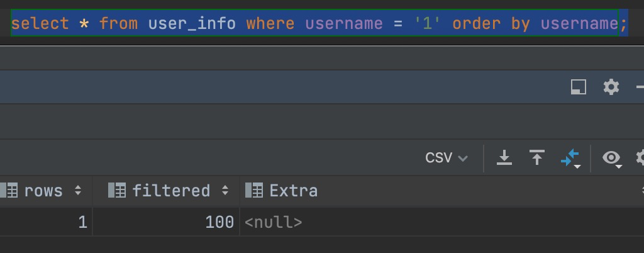Toggle the eye view options icon
This screenshot has height=253, width=644.
[611, 158]
